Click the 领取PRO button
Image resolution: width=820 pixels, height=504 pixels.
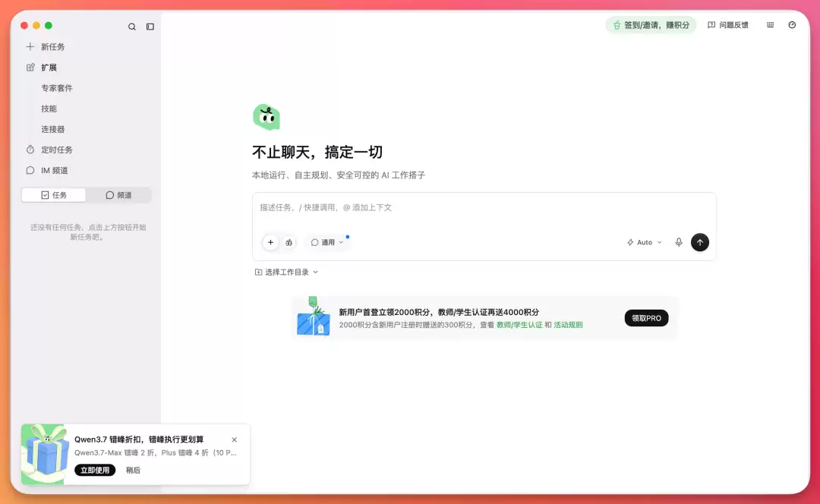coord(646,318)
